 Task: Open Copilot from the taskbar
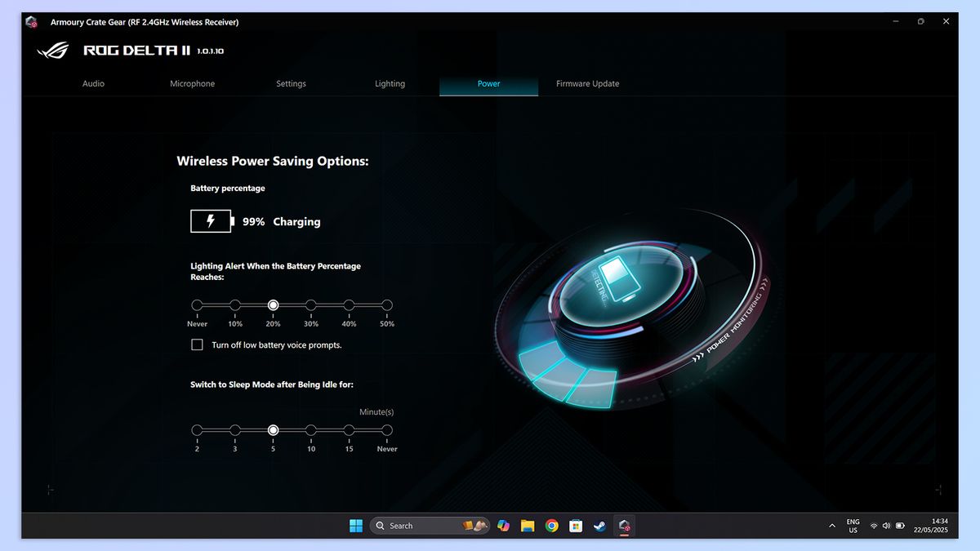pos(503,526)
